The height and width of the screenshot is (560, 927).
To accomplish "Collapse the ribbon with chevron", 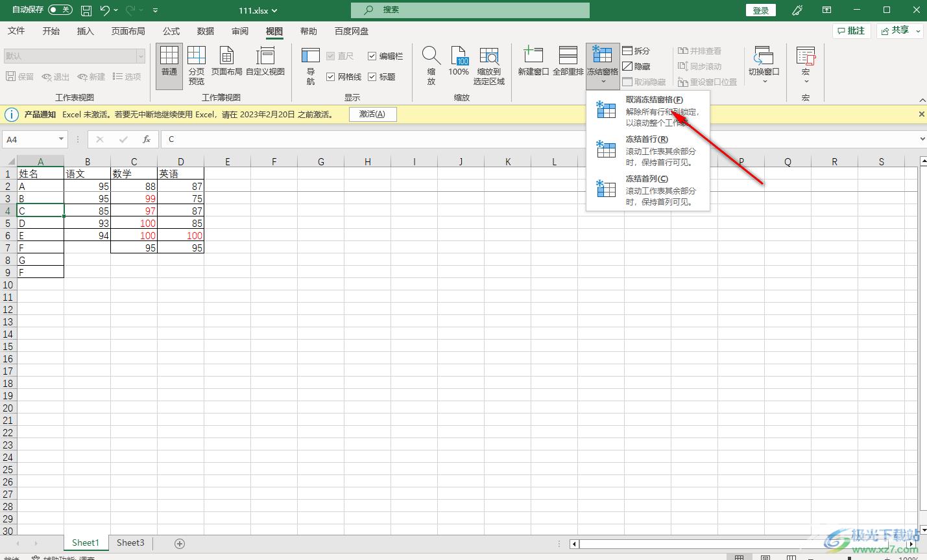I will (922, 100).
